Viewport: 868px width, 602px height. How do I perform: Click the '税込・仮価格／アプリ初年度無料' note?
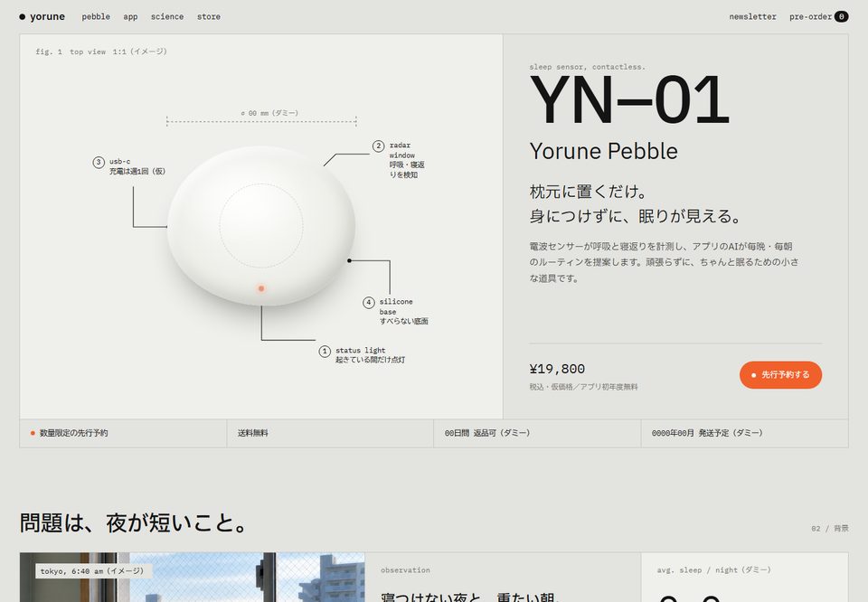tap(583, 387)
